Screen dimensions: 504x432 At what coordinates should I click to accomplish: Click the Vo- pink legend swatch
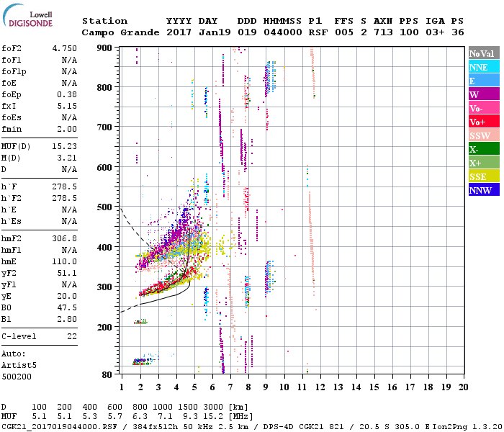point(483,108)
